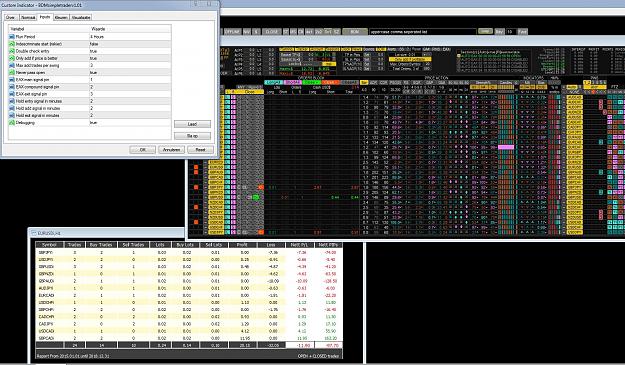Click the icon beside Only add if price is better

[12, 58]
